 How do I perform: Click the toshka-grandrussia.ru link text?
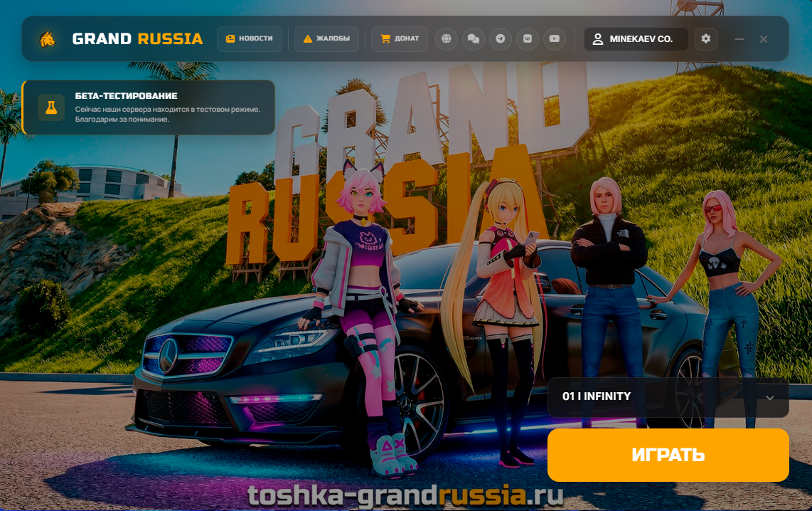[x=405, y=495]
